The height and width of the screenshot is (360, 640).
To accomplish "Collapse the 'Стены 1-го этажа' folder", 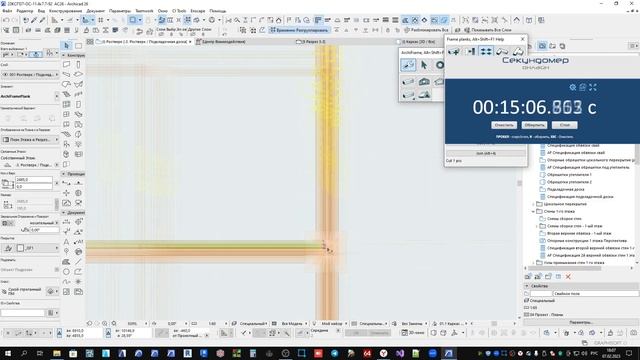I will [533, 211].
